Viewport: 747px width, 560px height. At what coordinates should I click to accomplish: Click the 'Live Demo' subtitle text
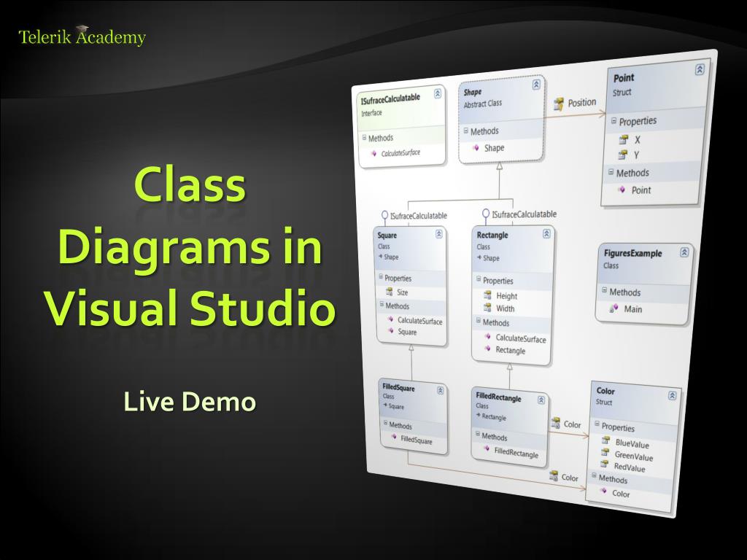click(190, 402)
